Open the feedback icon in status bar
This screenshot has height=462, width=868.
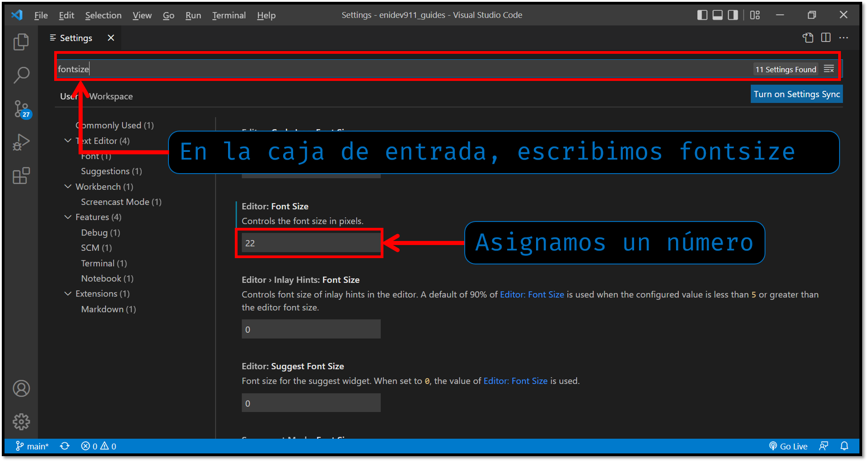pyautogui.click(x=824, y=446)
